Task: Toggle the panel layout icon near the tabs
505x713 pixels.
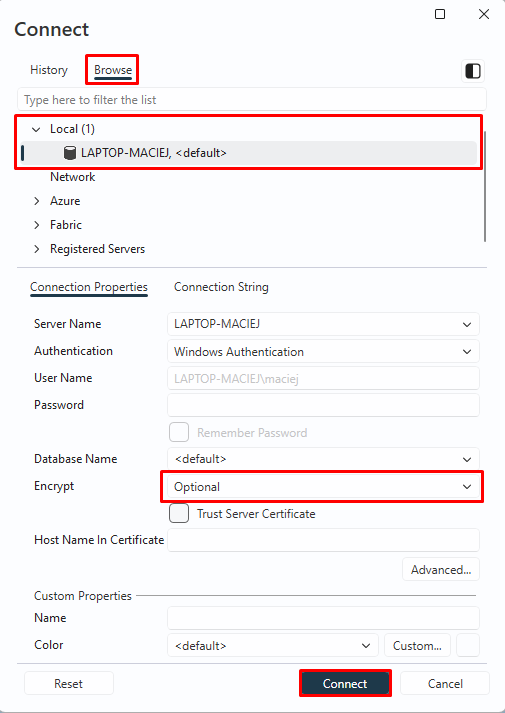Action: pyautogui.click(x=473, y=71)
